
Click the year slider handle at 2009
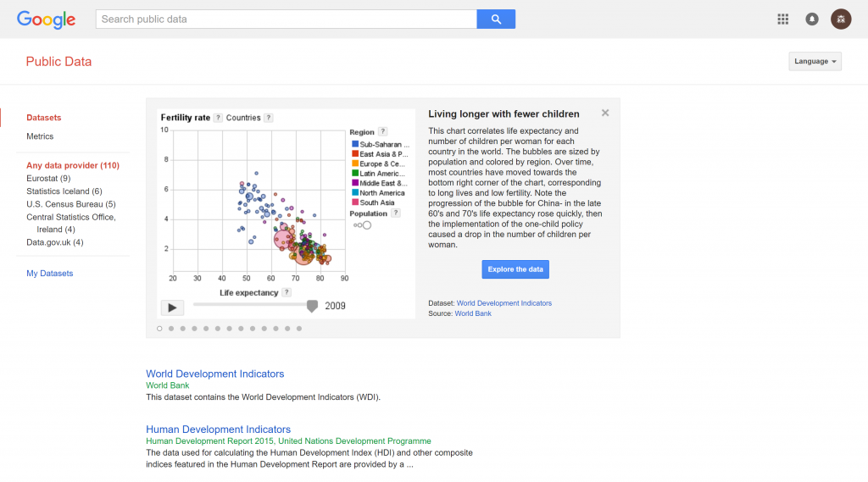(312, 306)
